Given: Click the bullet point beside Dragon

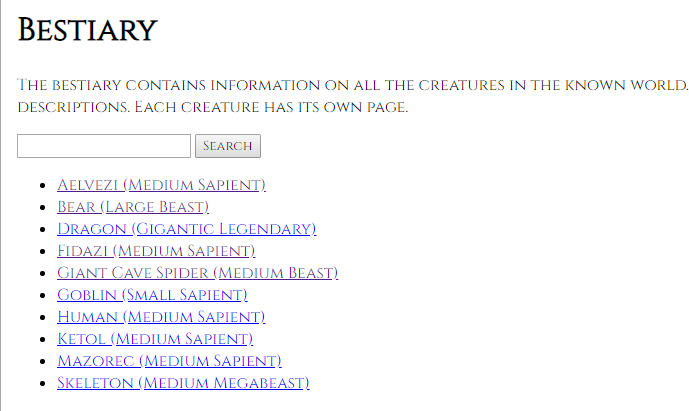Looking at the screenshot, I should point(43,229).
